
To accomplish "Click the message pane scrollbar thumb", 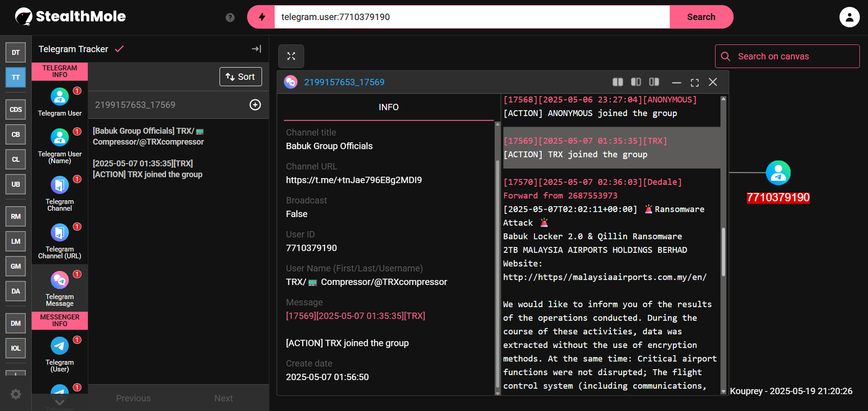I will coord(723,252).
